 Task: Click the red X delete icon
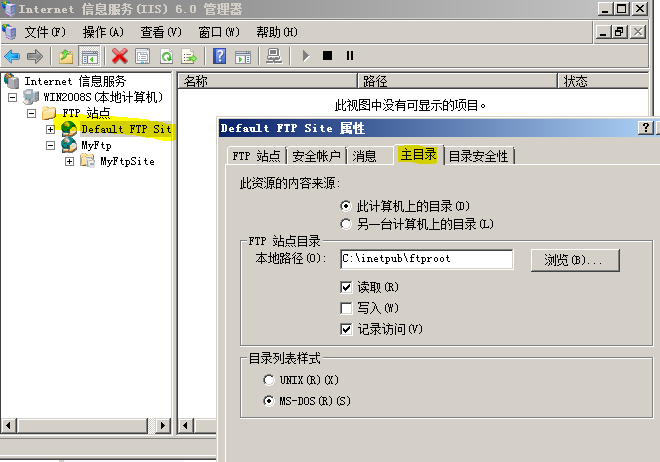[120, 56]
